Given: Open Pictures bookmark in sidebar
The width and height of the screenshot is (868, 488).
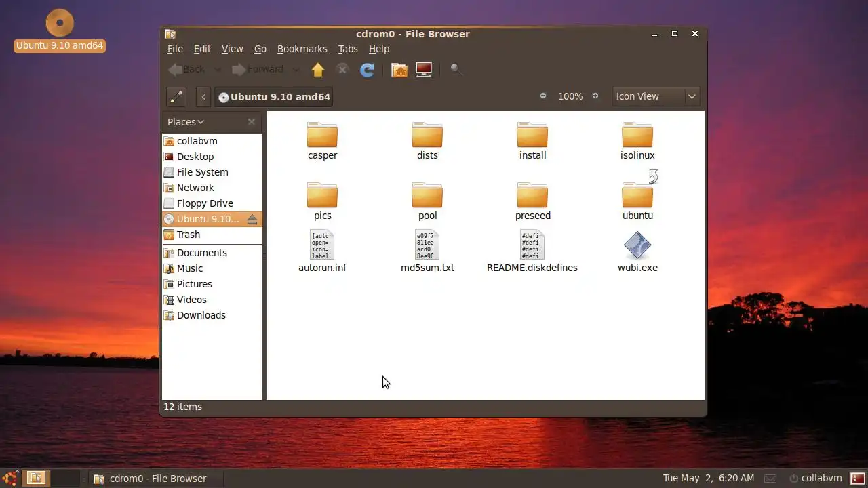Looking at the screenshot, I should point(212,284).
